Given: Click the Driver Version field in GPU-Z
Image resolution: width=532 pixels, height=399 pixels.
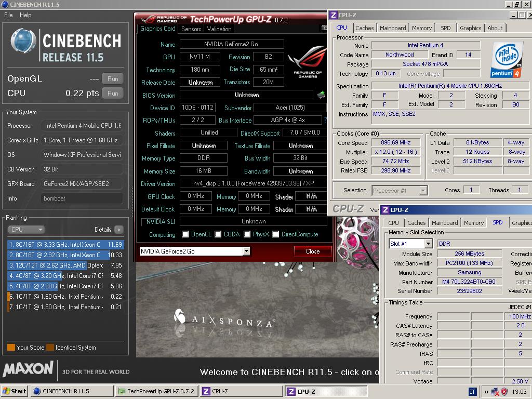Looking at the screenshot, I should [253, 183].
